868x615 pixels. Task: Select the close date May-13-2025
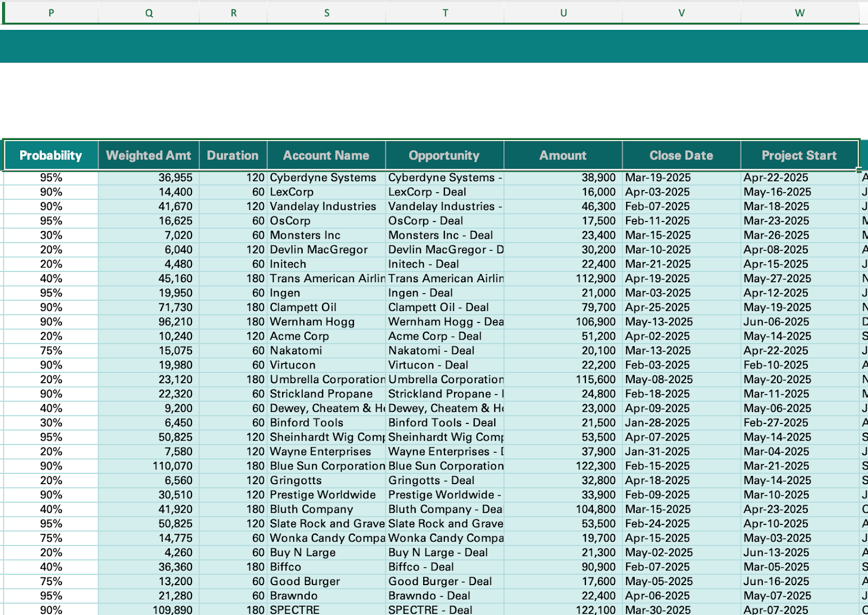click(x=681, y=322)
